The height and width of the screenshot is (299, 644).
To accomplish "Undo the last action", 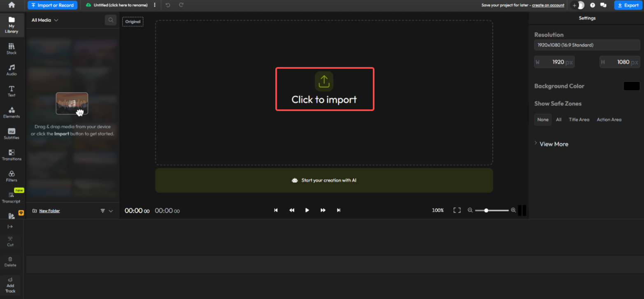I will [x=167, y=5].
